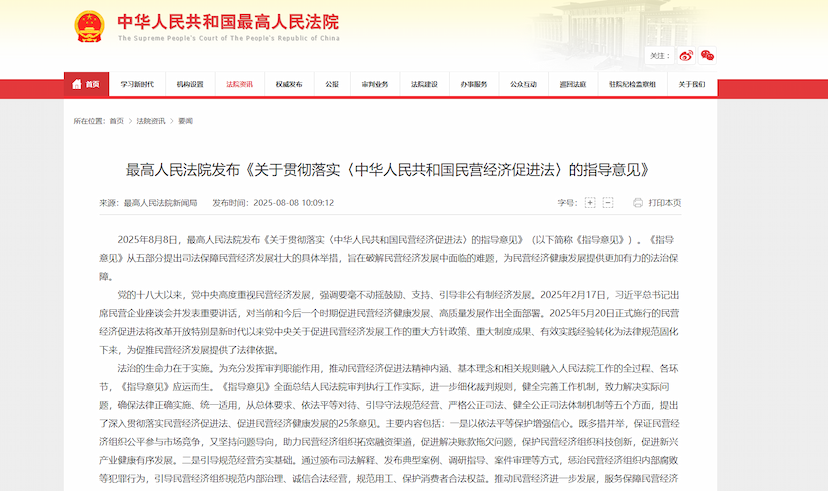Screen dimensions: 828x491
Task: Click the paragraph starting 法治的生命力在于实施
Action: 390,423
